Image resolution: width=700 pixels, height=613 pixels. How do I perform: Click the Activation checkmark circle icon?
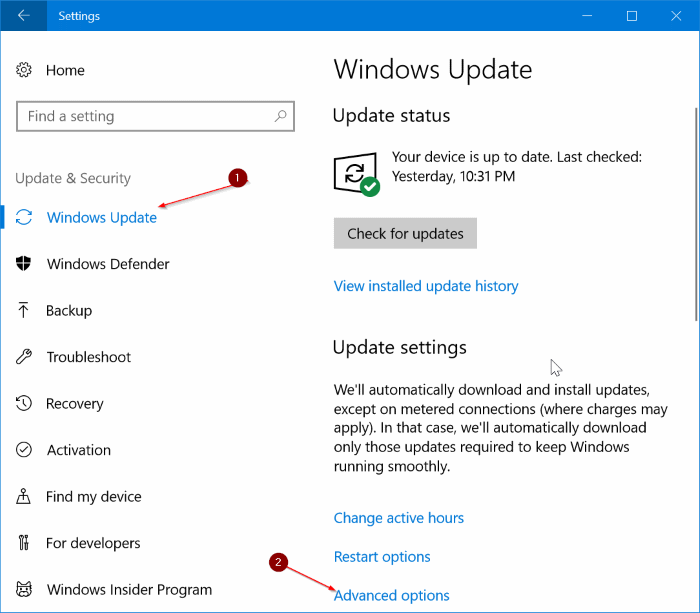tap(24, 450)
